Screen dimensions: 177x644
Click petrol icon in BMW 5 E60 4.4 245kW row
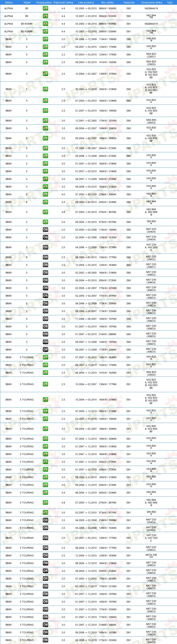click(45, 202)
